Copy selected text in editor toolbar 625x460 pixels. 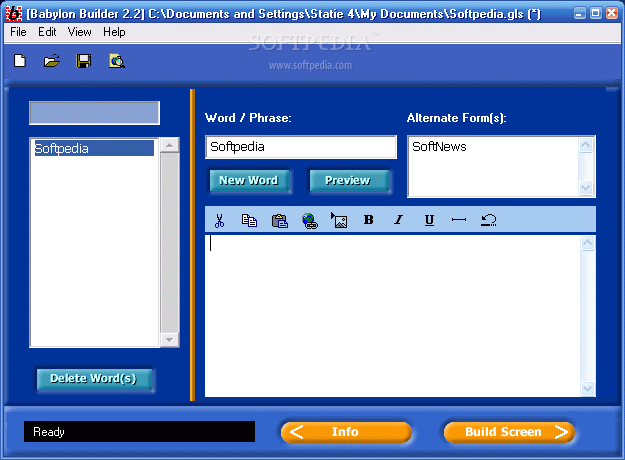pyautogui.click(x=249, y=220)
